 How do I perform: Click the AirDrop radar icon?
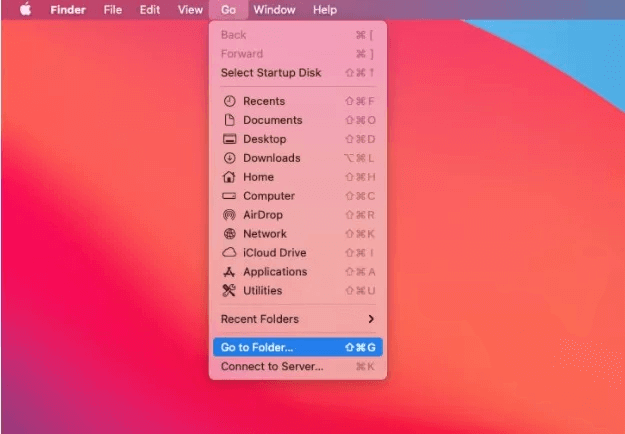(229, 215)
